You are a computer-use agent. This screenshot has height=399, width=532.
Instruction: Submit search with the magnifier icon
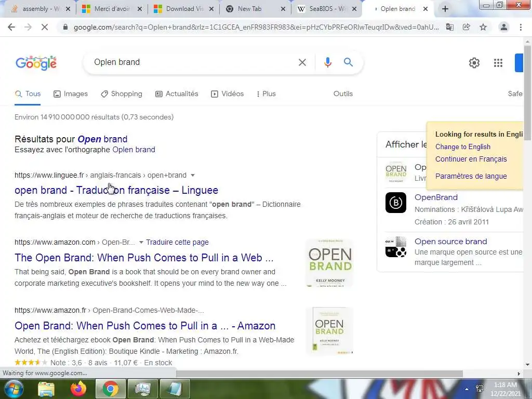tap(348, 62)
